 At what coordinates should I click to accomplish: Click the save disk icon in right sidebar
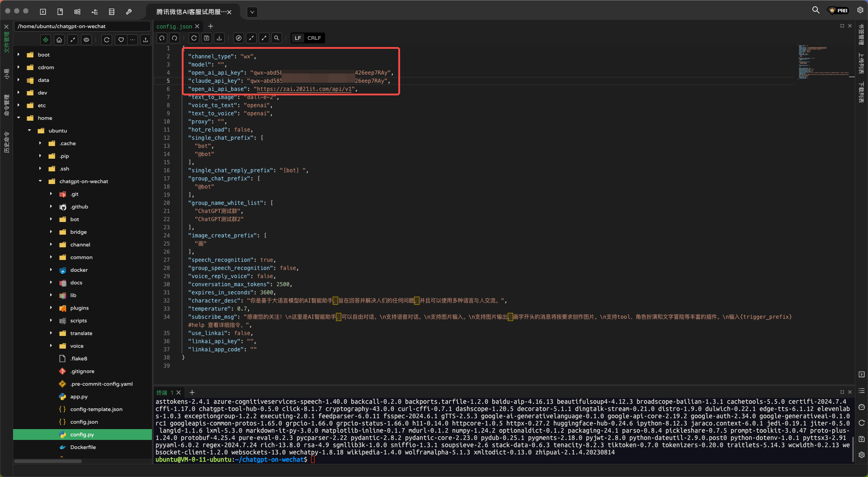click(x=862, y=439)
